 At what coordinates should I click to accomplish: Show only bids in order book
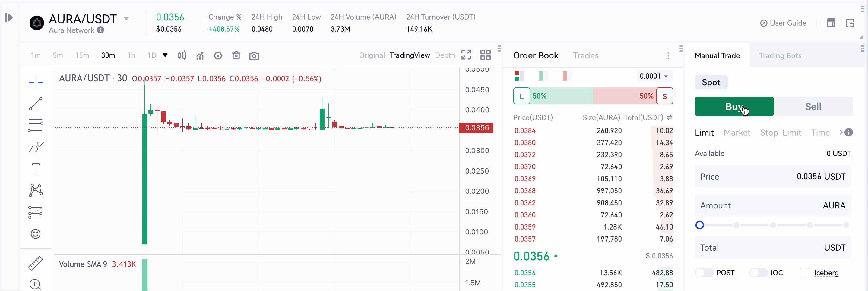tap(543, 76)
